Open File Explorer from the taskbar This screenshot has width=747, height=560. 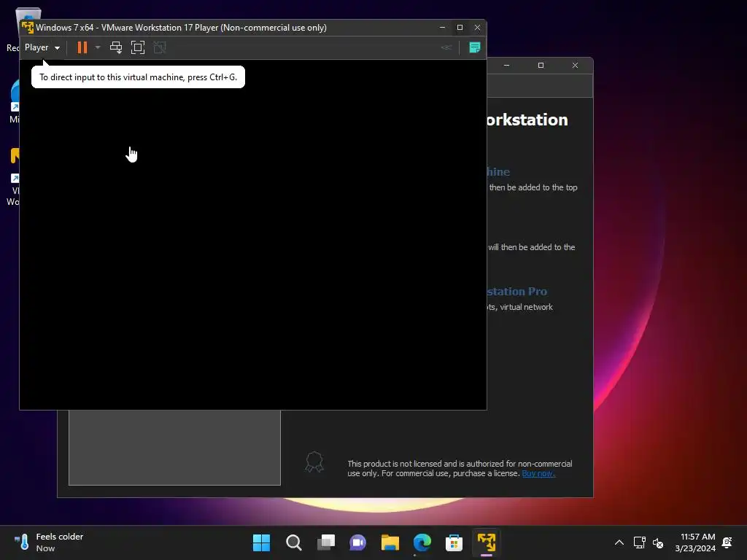390,542
